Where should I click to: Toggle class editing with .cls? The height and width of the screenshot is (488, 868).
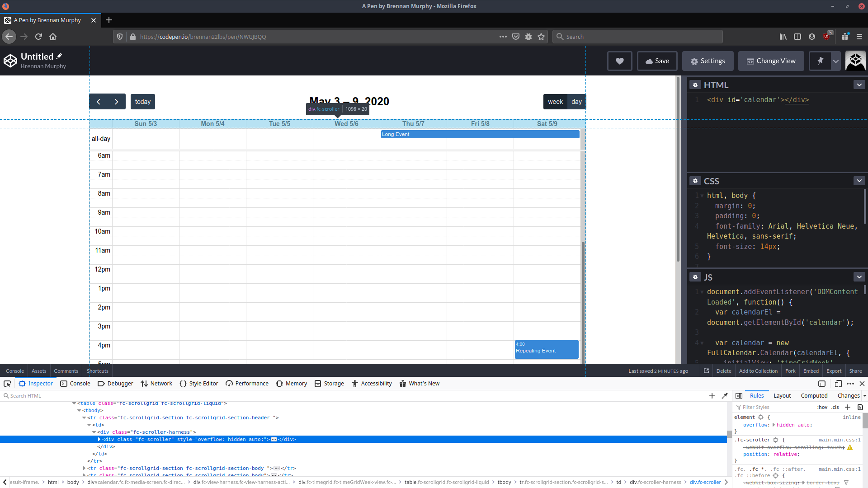[x=834, y=407]
